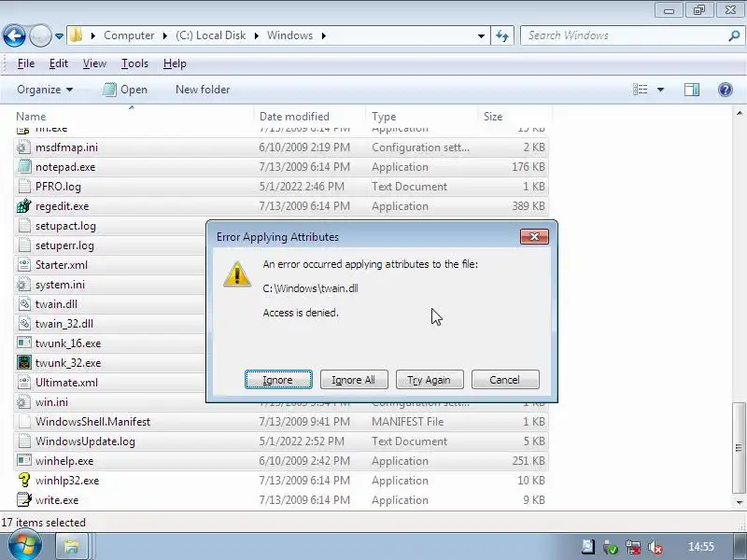Open the recent pages dropdown arrow

click(x=59, y=35)
